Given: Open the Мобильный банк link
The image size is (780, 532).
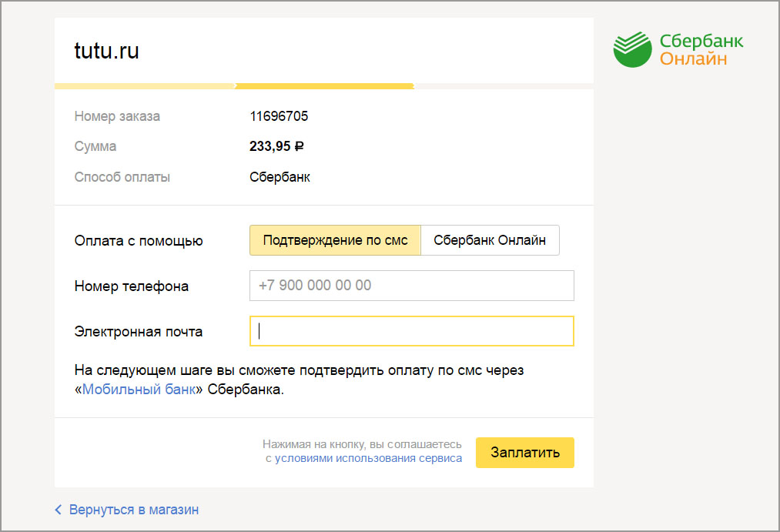Looking at the screenshot, I should (x=138, y=390).
